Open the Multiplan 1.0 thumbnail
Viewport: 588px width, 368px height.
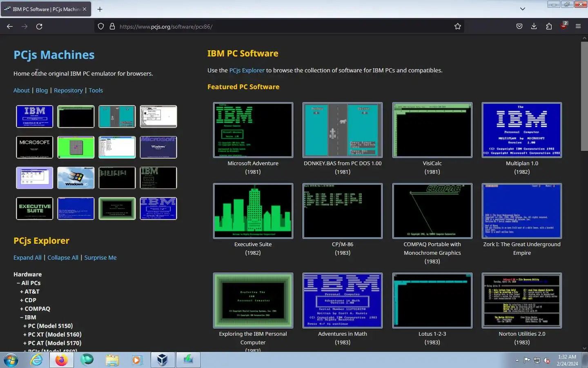(522, 130)
